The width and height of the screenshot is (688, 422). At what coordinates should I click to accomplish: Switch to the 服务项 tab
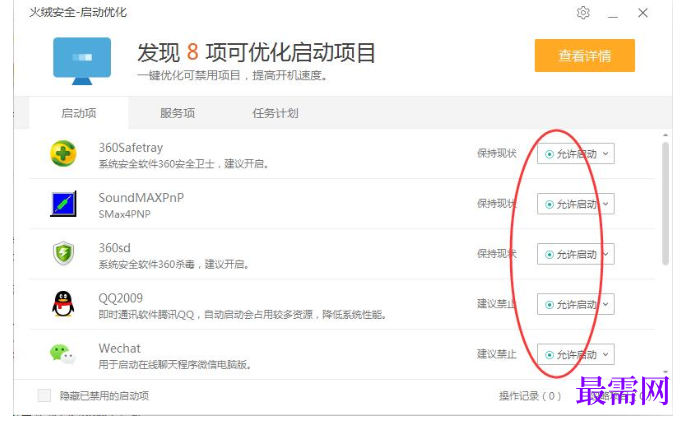coord(177,113)
